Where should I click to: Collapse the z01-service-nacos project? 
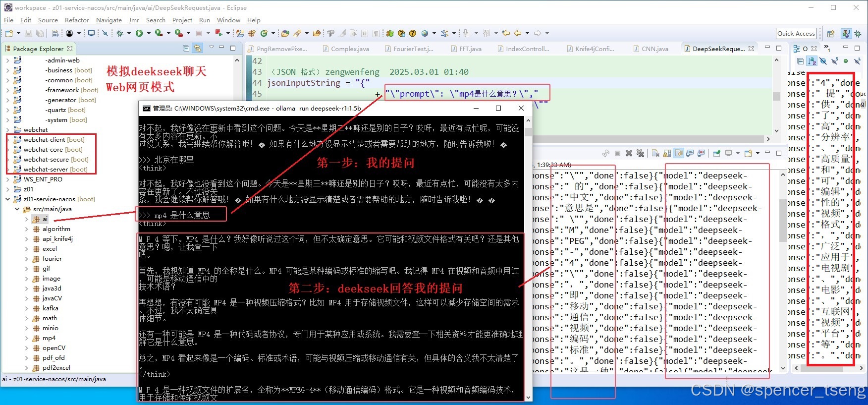[x=8, y=199]
